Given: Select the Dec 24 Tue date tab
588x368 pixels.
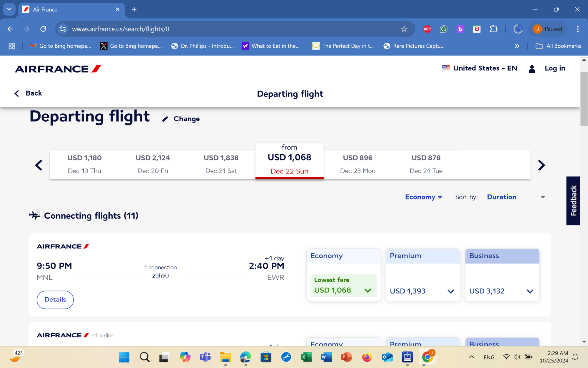Looking at the screenshot, I should point(426,164).
